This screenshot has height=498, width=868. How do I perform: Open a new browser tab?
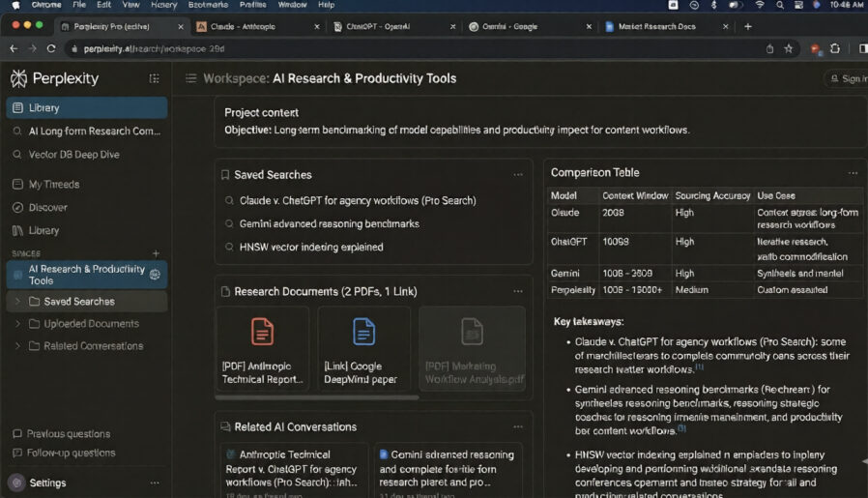click(x=748, y=26)
